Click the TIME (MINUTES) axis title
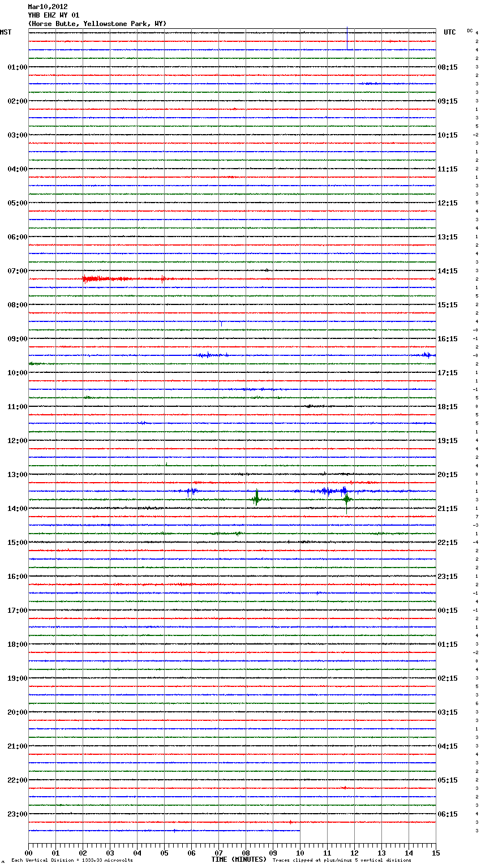 click(239, 860)
